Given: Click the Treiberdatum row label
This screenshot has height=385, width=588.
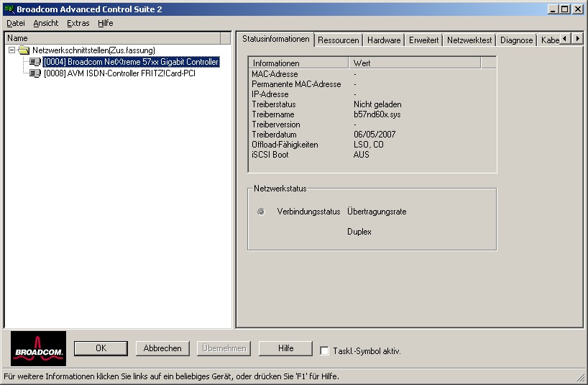Looking at the screenshot, I should (274, 135).
